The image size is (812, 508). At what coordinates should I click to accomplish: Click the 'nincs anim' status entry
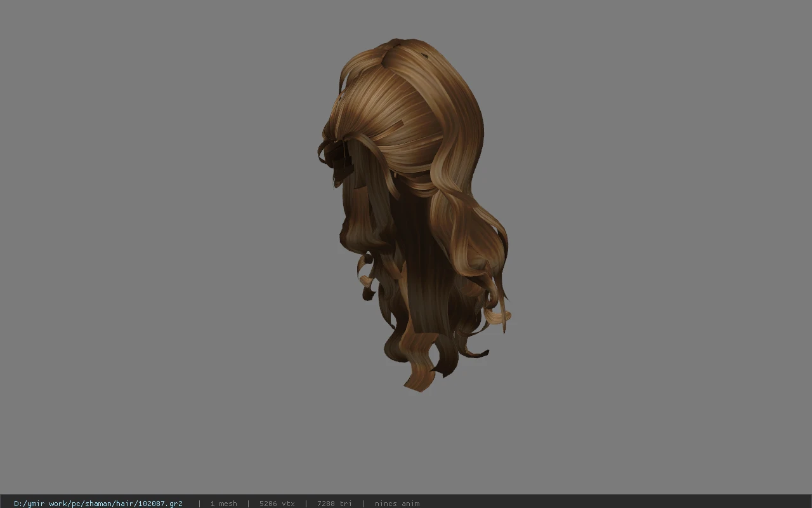click(397, 504)
